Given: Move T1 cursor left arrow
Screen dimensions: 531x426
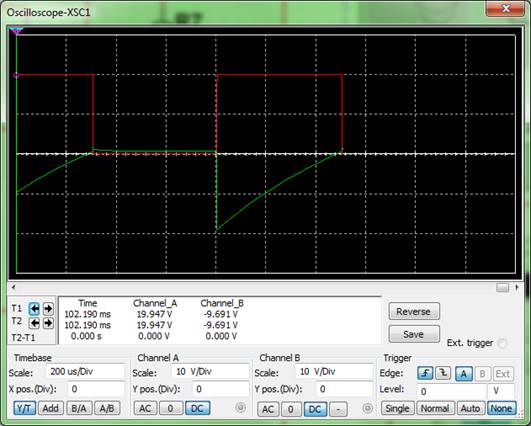Looking at the screenshot, I should (x=34, y=308).
